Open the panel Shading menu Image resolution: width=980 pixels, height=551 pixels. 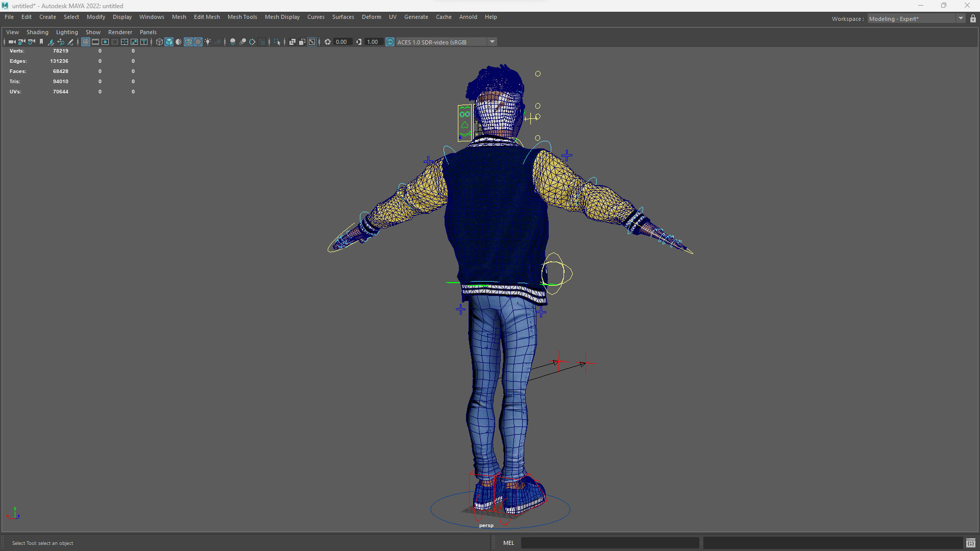coord(37,32)
